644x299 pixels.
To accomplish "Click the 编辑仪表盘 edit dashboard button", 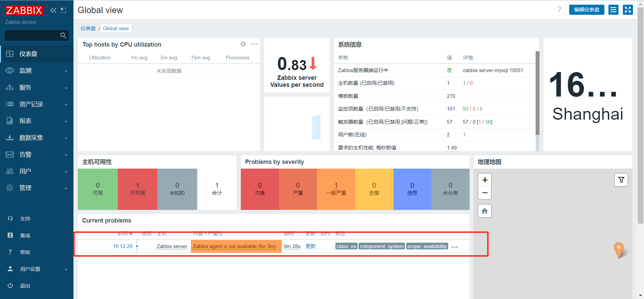I will [x=587, y=10].
